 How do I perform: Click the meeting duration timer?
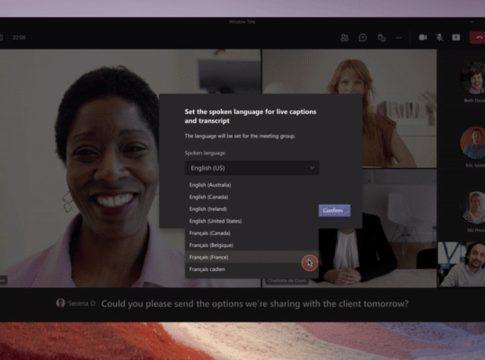point(19,37)
